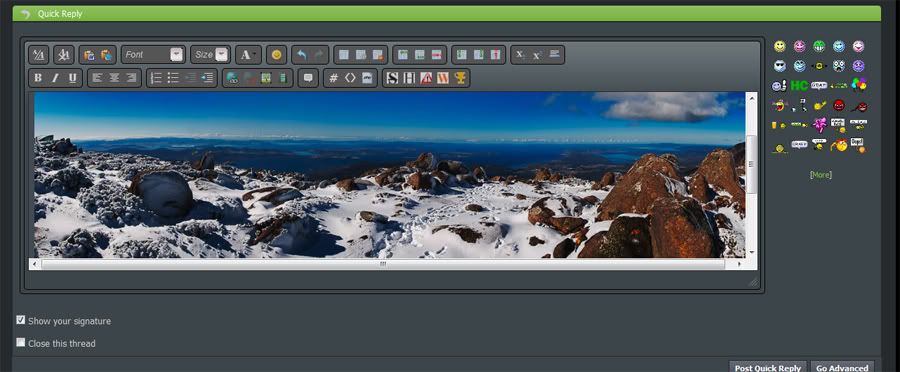900x372 pixels.
Task: Align text to the left
Action: click(97, 78)
